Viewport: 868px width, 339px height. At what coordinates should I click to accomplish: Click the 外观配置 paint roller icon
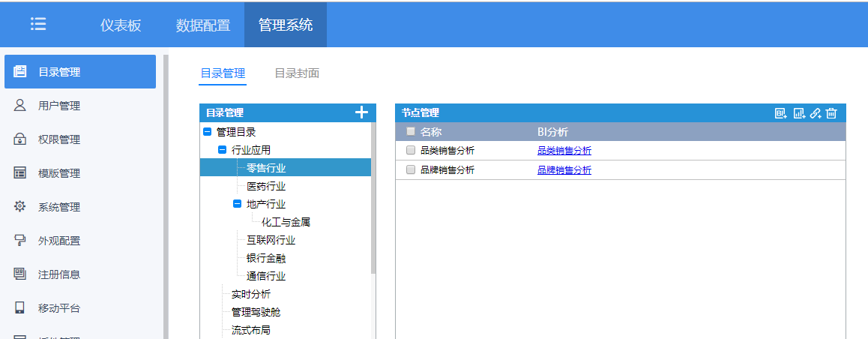click(20, 241)
